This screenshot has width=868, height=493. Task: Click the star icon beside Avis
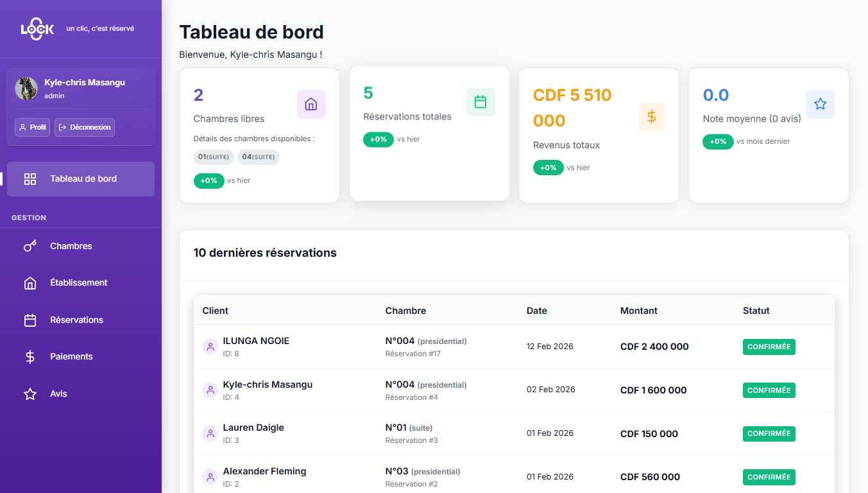coord(30,394)
